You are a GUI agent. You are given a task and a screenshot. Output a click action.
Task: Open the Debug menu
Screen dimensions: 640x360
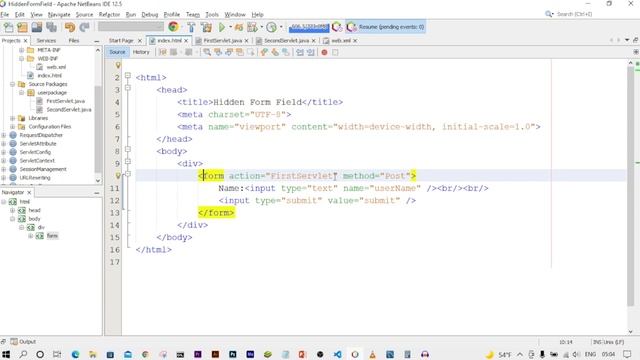pos(149,14)
